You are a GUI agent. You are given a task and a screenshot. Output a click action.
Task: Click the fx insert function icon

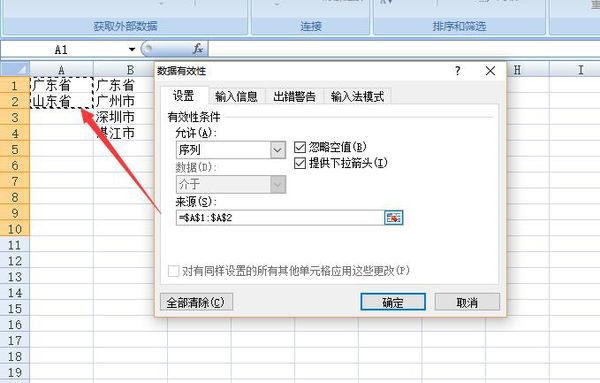click(197, 49)
